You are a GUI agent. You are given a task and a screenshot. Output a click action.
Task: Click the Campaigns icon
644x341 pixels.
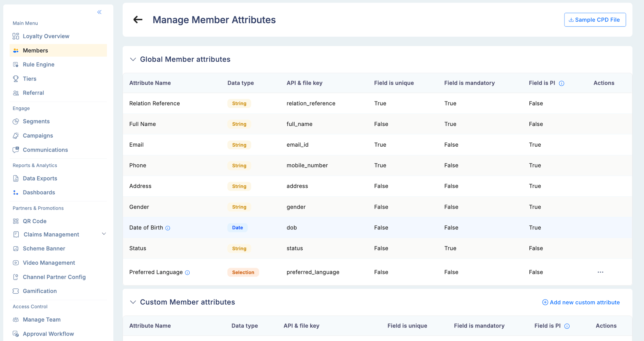tap(16, 136)
